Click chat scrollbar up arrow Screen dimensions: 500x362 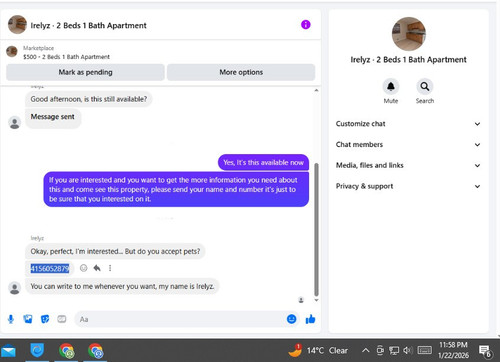point(316,90)
